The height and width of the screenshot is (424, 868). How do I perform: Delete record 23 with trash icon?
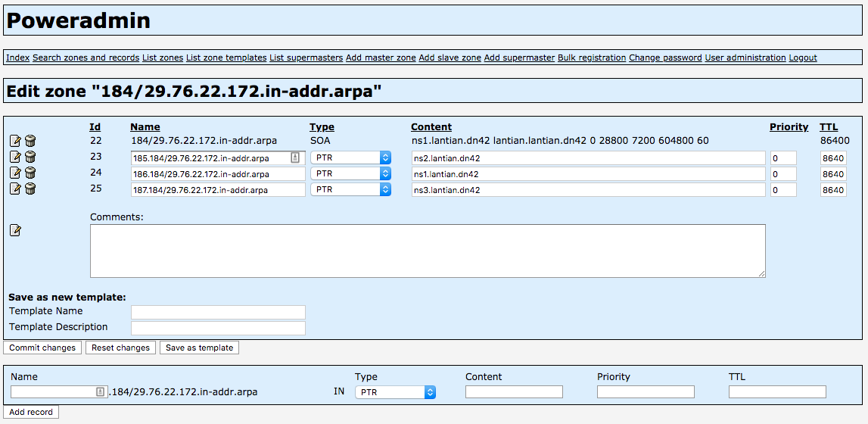30,157
